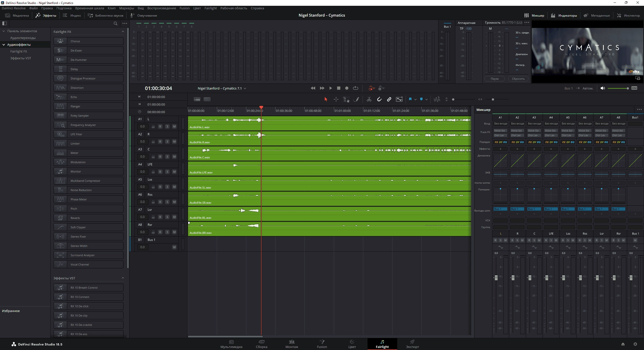Switch to grid timeline view icon
Screen dimensions: 644x350
pos(207,99)
